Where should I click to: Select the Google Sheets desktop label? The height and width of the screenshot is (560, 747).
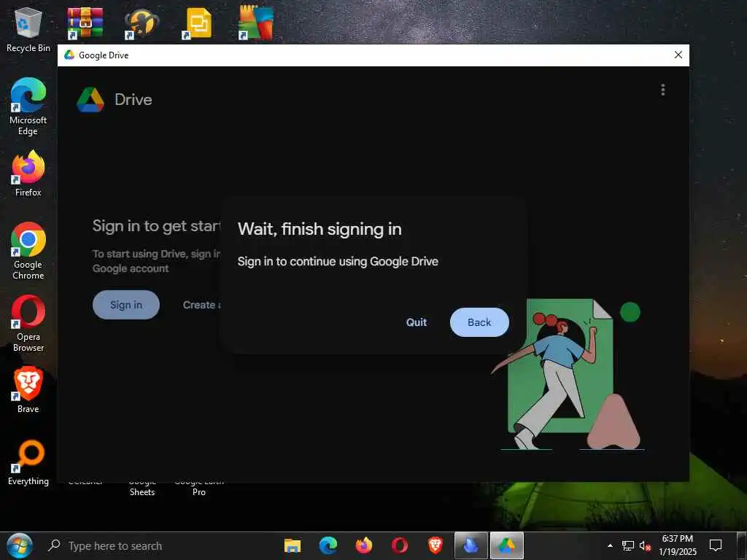[142, 488]
